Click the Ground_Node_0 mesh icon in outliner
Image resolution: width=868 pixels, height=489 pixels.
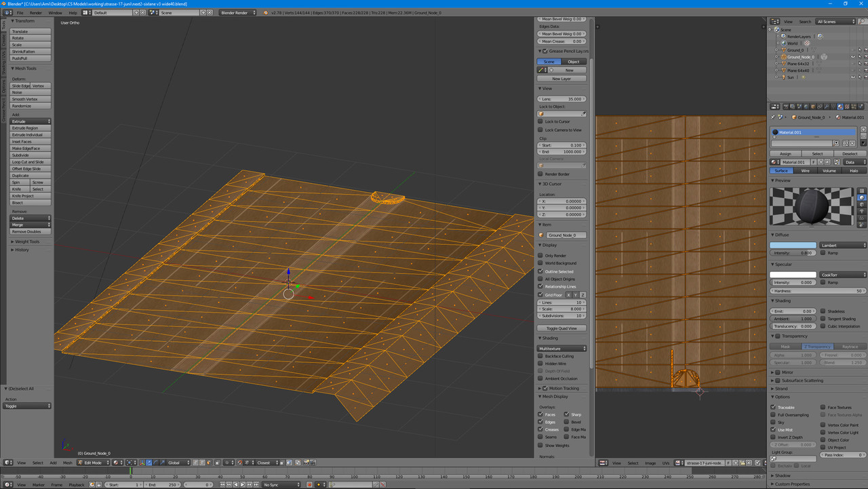pyautogui.click(x=783, y=57)
